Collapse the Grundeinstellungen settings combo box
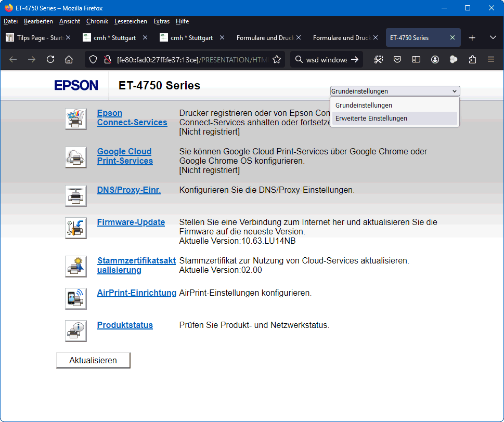 [x=395, y=91]
